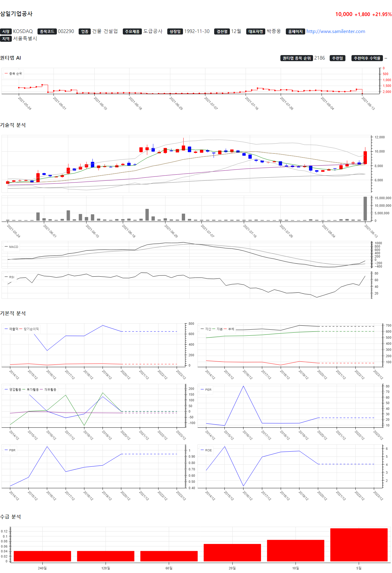Image resolution: width=392 pixels, height=573 pixels.
Task: Click the red bar for 10일
Action: click(296, 551)
